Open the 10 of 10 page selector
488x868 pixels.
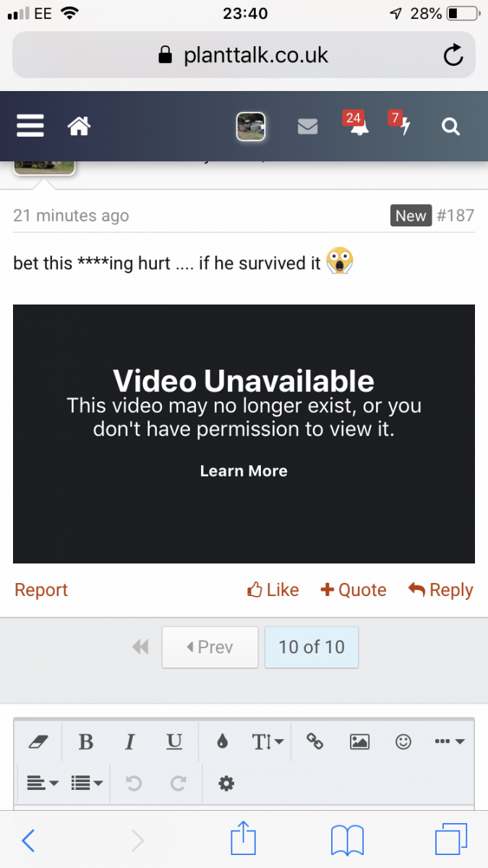312,647
